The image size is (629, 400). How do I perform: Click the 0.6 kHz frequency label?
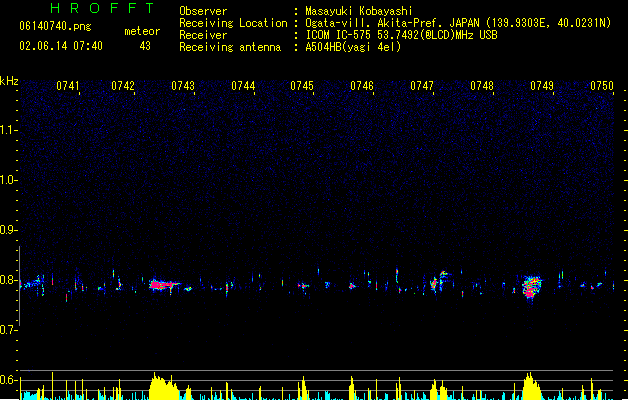coord(8,380)
